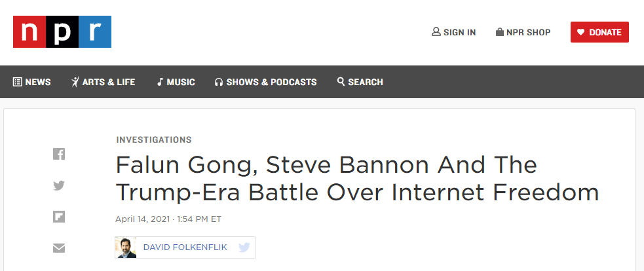Share article via email envelope icon
The width and height of the screenshot is (644, 271).
pyautogui.click(x=59, y=248)
